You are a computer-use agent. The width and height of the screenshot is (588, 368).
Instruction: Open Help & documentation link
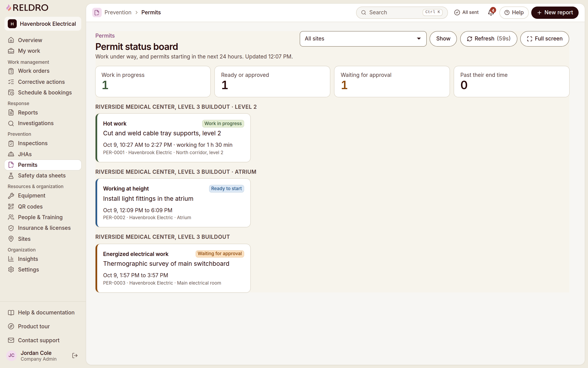tap(43, 313)
